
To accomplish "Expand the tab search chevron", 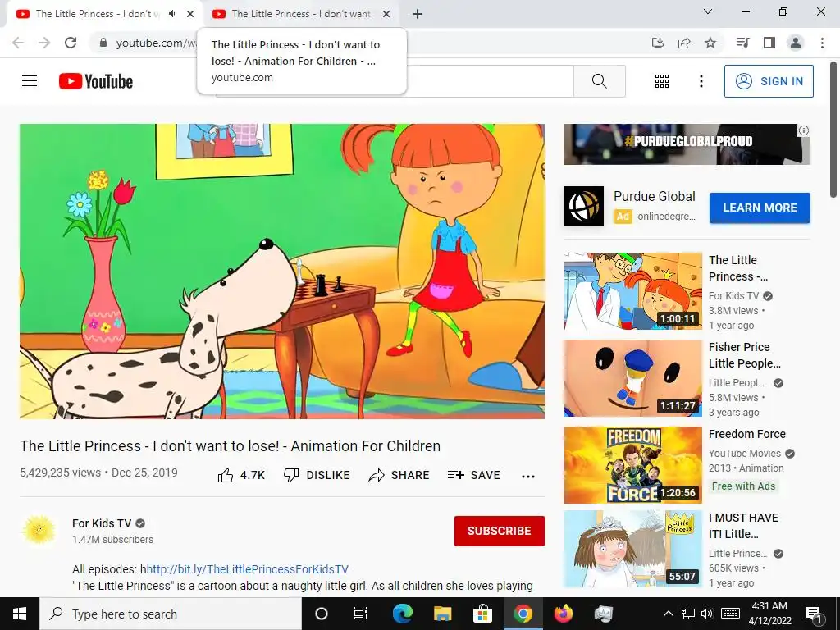I will 708,11.
